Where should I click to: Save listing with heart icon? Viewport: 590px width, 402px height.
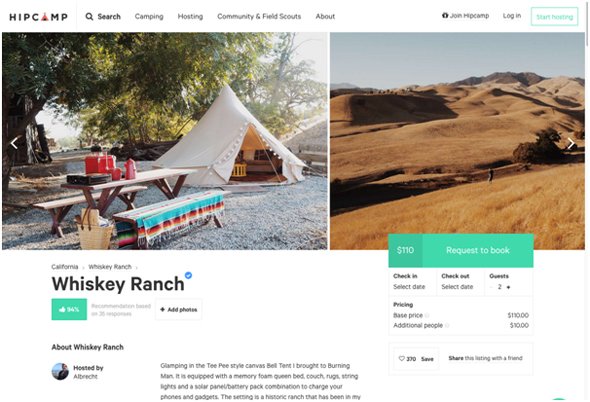pos(401,358)
